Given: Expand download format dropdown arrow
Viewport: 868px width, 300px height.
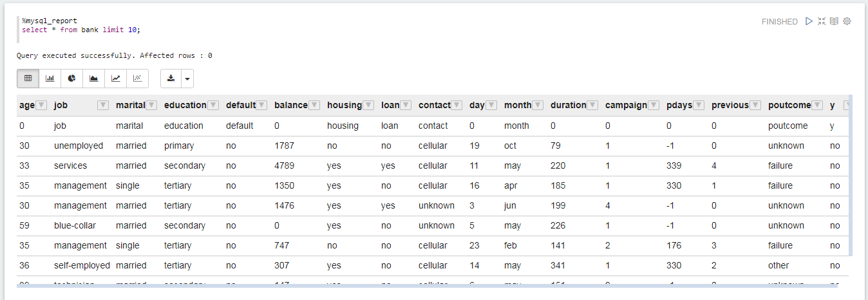Looking at the screenshot, I should pos(187,79).
